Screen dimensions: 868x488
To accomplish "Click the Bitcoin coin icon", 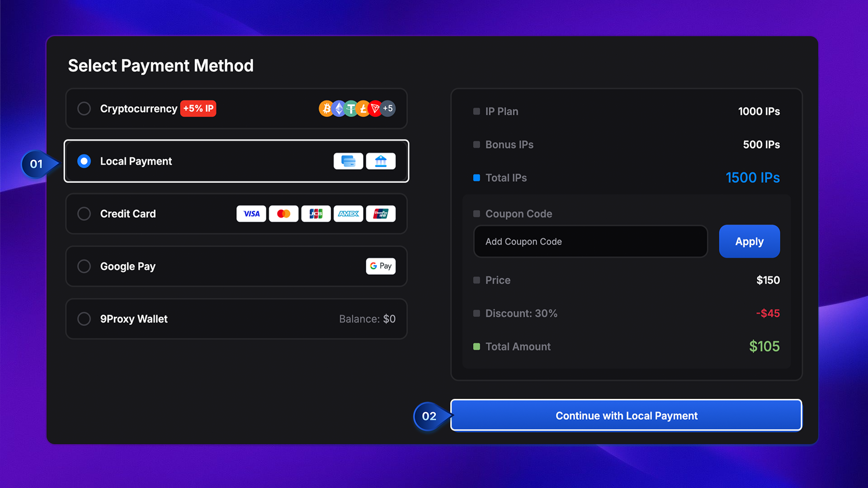I will [325, 108].
